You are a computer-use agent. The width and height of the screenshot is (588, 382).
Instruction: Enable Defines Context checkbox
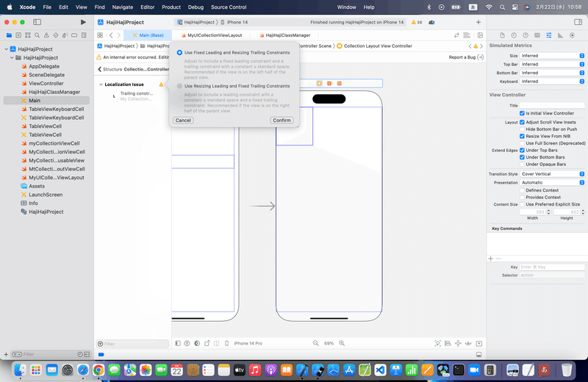coord(522,190)
